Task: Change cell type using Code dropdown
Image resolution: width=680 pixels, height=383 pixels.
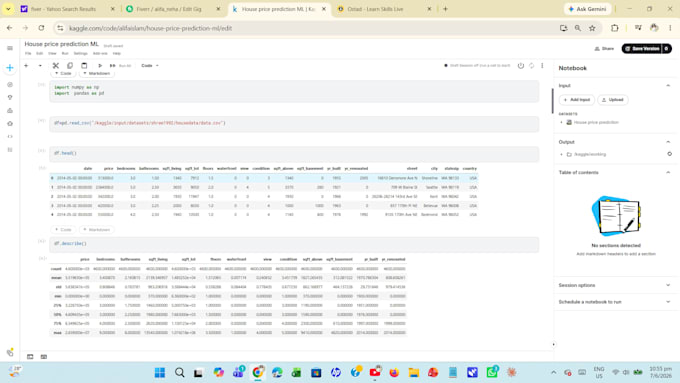Action: 150,65
